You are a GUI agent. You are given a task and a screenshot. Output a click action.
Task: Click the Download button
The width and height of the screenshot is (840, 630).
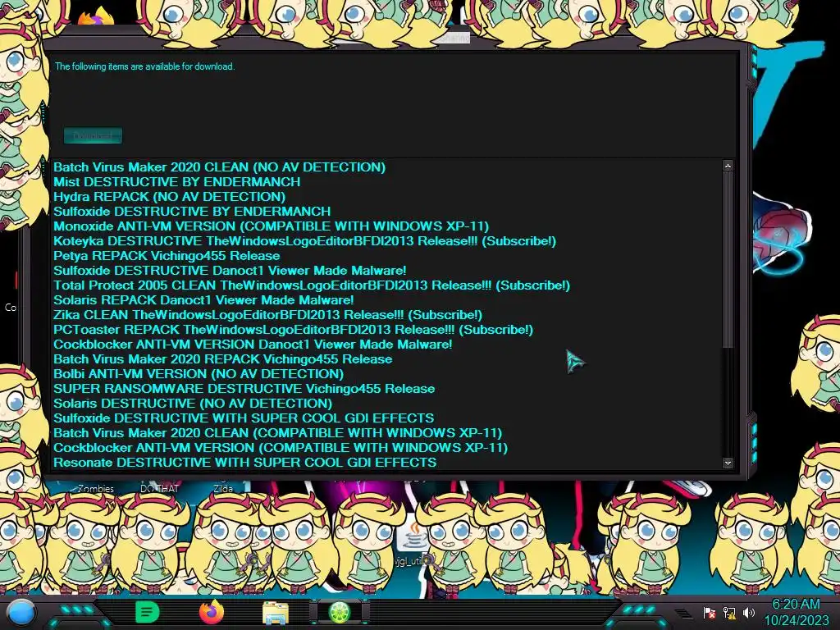[x=94, y=135]
